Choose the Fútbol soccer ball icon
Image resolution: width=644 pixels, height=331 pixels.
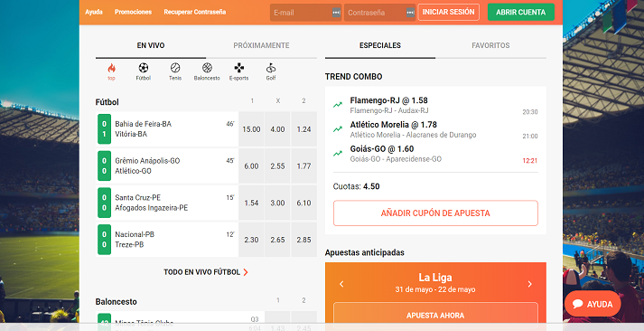[x=144, y=68]
